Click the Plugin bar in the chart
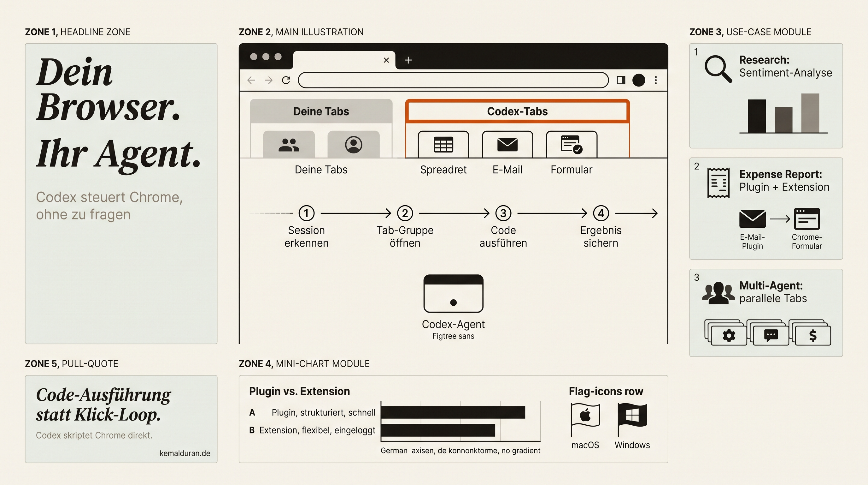The image size is (868, 485). point(453,412)
